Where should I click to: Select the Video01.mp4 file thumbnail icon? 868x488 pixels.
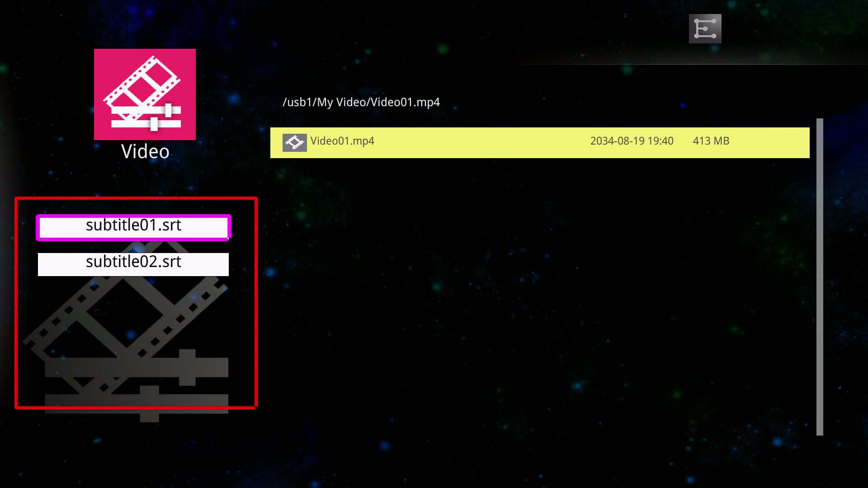click(x=294, y=142)
